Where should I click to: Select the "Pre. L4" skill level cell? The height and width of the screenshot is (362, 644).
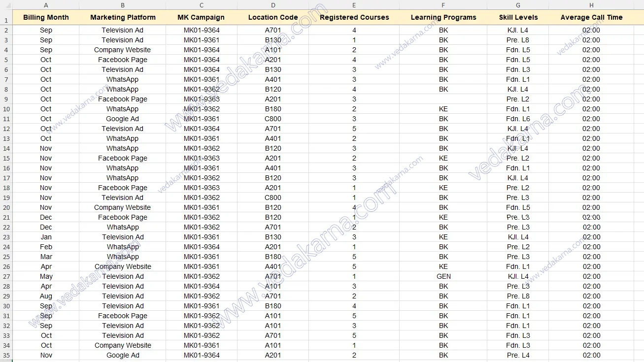[x=518, y=355]
